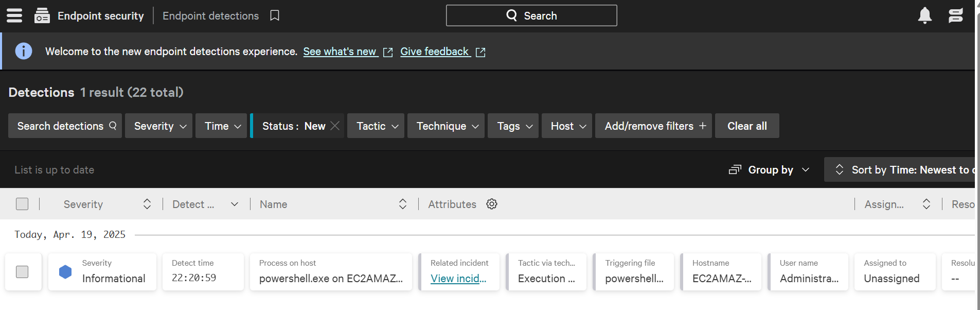Screen dimensions: 980x310
Task: Bookmark the Endpoint detections page
Action: tap(275, 16)
